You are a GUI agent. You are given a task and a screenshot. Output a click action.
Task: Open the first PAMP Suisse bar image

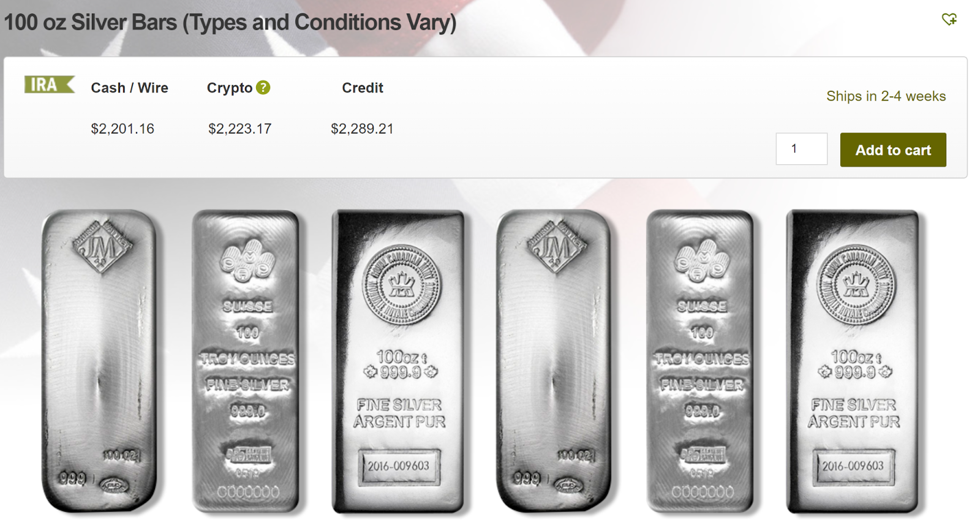tap(247, 361)
